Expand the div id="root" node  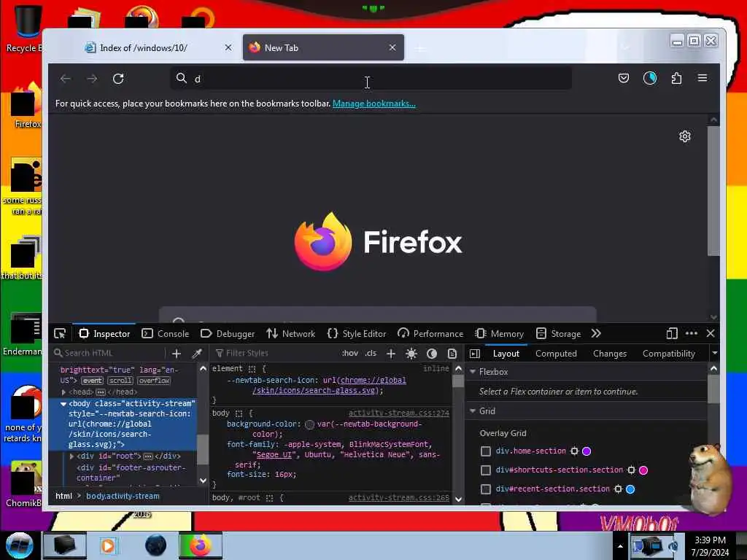click(x=71, y=456)
